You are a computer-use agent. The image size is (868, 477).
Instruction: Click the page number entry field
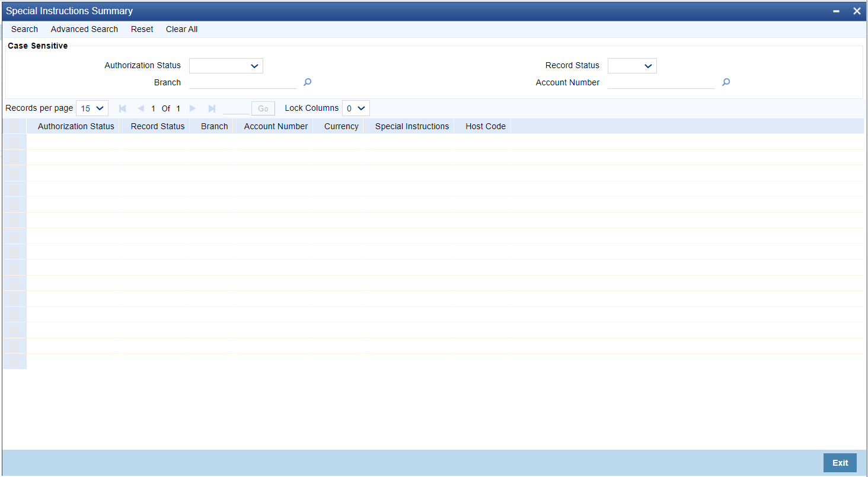(x=236, y=108)
